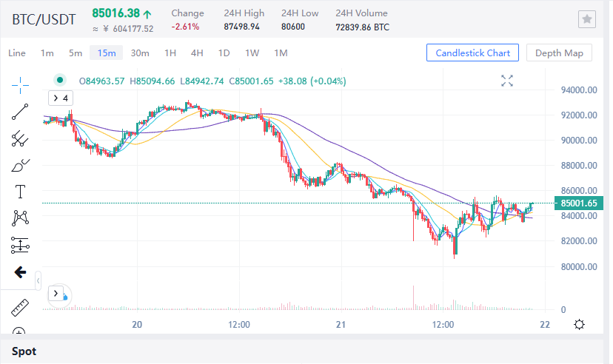Click the 24H Volume 72839.86 BTC

pos(363,27)
